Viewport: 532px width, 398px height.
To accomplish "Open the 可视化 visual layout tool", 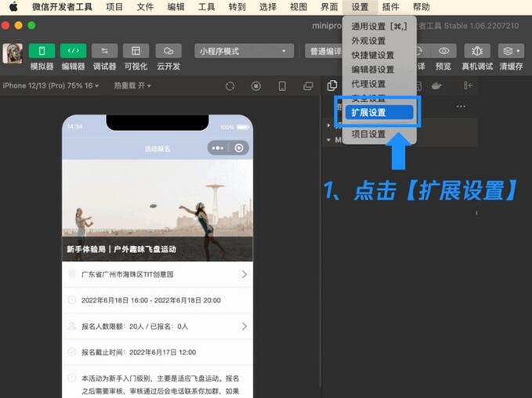I will 136,51.
